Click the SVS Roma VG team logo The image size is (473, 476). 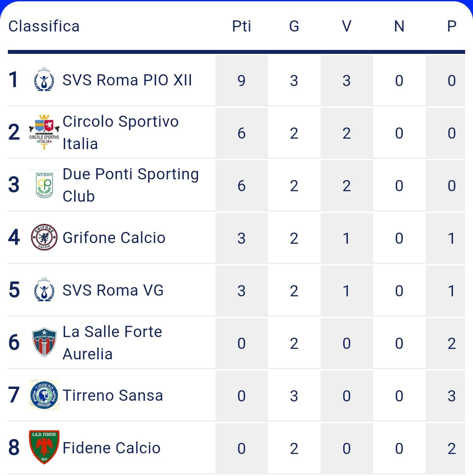point(44,290)
